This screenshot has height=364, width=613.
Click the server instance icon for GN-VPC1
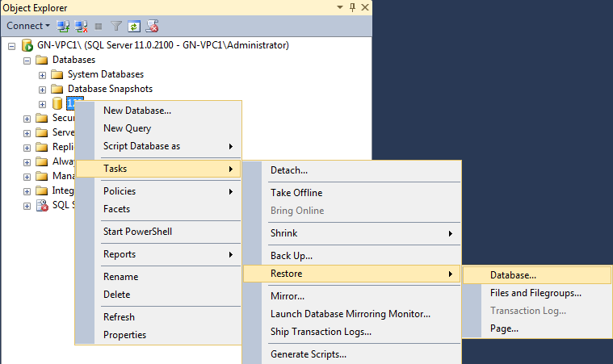pyautogui.click(x=27, y=45)
